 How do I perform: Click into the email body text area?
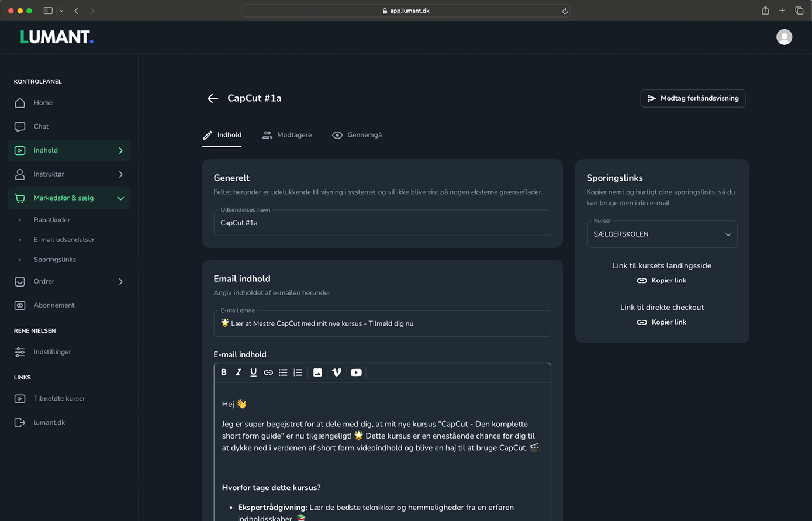(x=382, y=451)
